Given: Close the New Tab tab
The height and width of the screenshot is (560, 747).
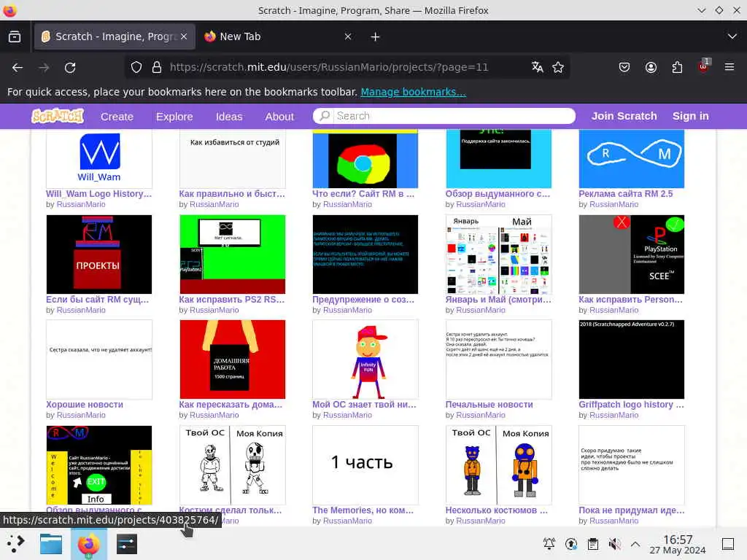Looking at the screenshot, I should pos(348,36).
